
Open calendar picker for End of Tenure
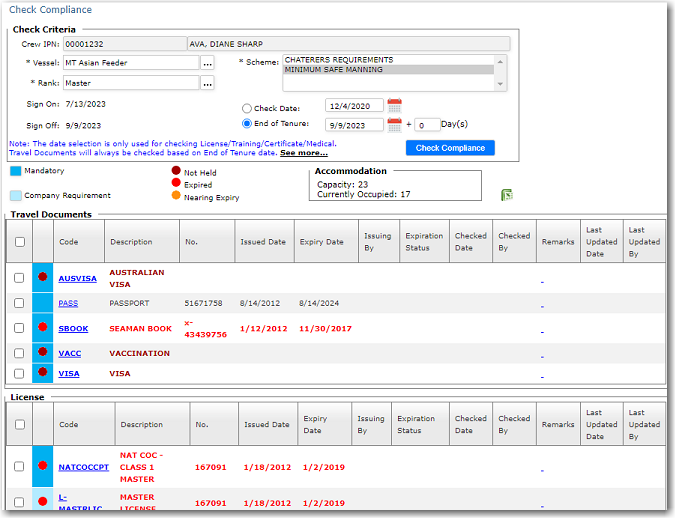[394, 125]
